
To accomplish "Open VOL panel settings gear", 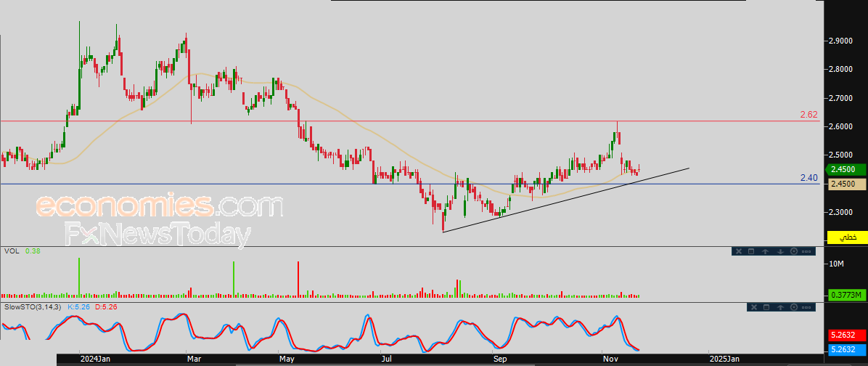I will coord(794,251).
